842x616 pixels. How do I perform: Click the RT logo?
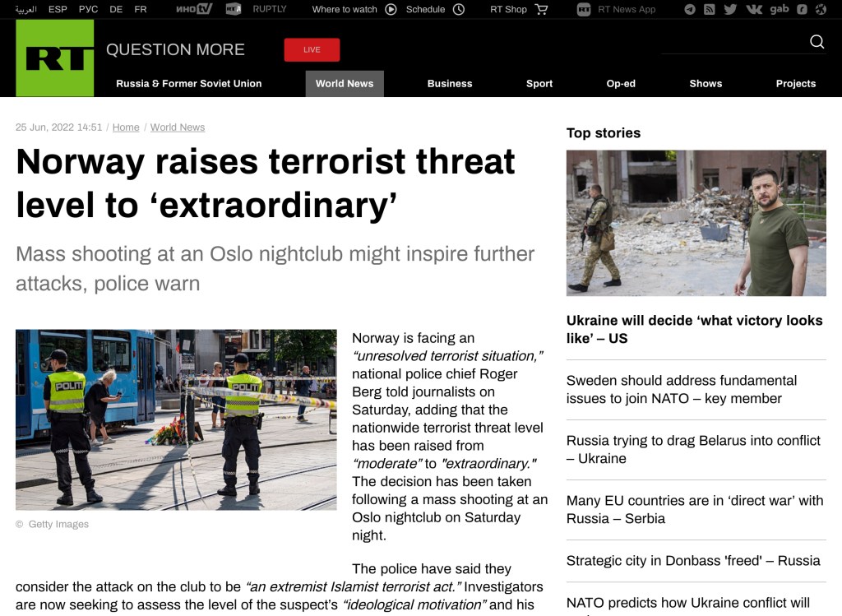(54, 58)
